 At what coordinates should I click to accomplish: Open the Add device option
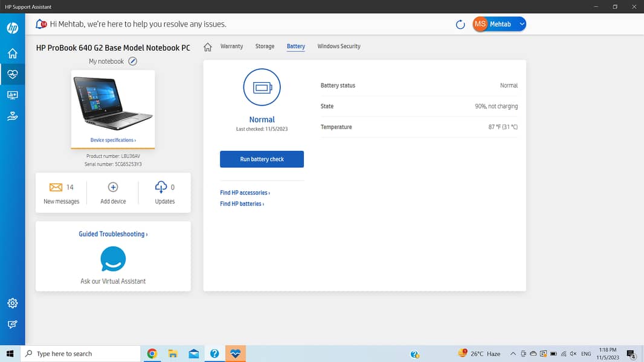(x=113, y=193)
